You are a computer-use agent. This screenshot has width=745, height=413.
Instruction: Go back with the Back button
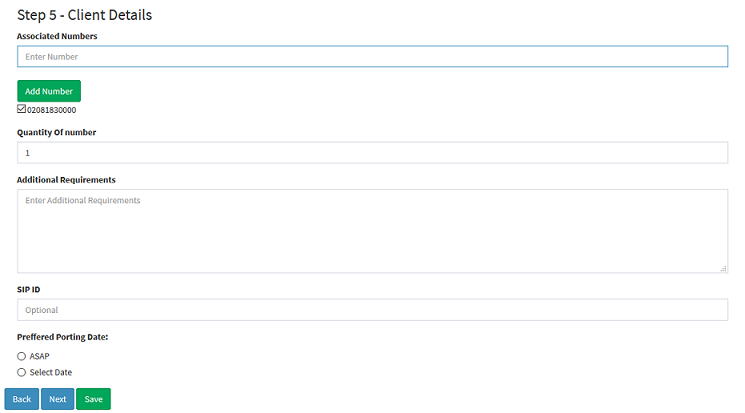pos(22,399)
